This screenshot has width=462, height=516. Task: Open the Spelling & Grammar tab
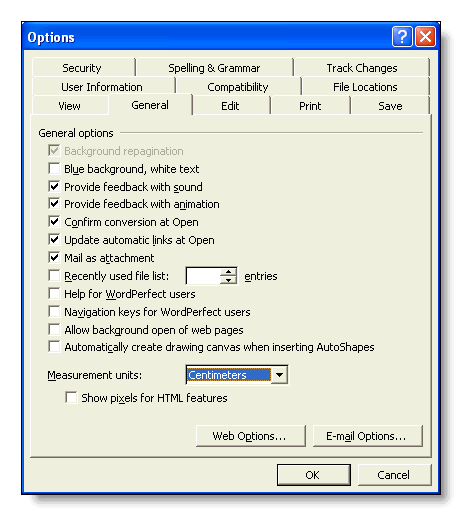coord(214,68)
